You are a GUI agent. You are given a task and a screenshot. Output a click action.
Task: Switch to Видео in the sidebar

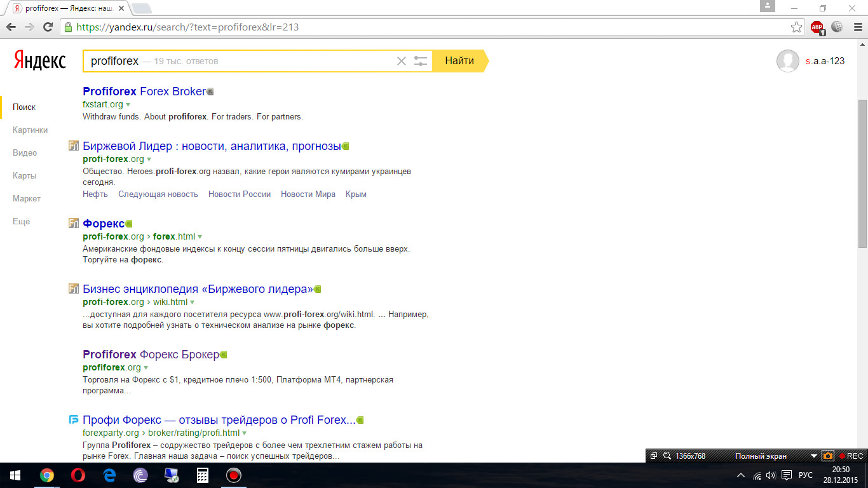25,152
